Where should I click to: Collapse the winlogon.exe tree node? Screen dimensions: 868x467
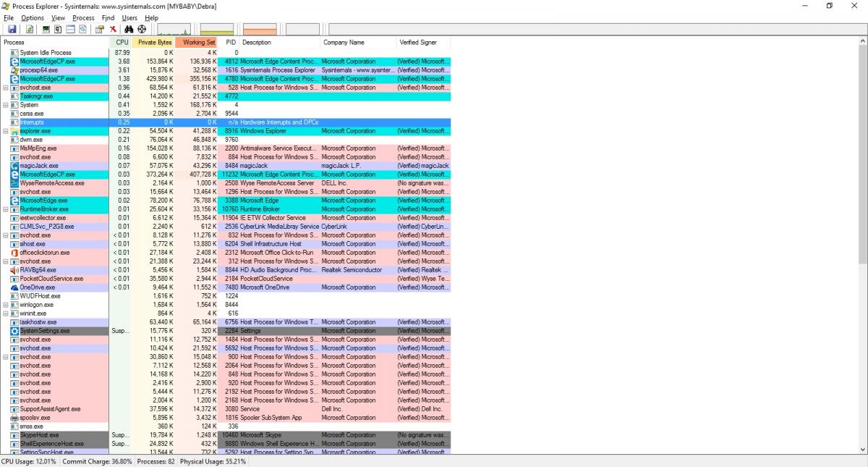coord(6,305)
